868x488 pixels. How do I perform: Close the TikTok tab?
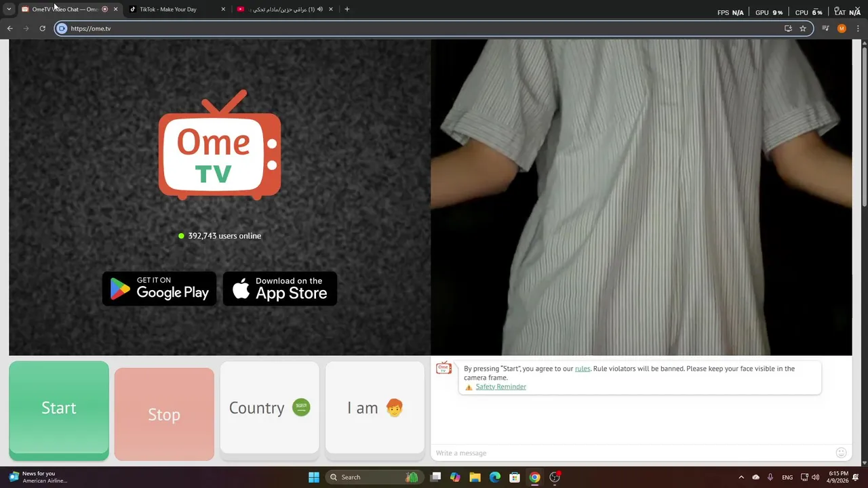pos(223,9)
